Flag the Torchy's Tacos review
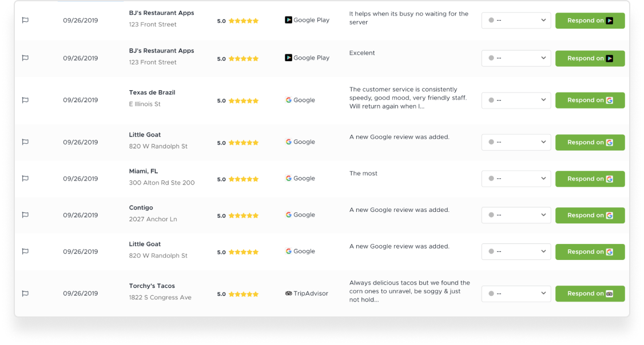This screenshot has width=644, height=345. 25,294
